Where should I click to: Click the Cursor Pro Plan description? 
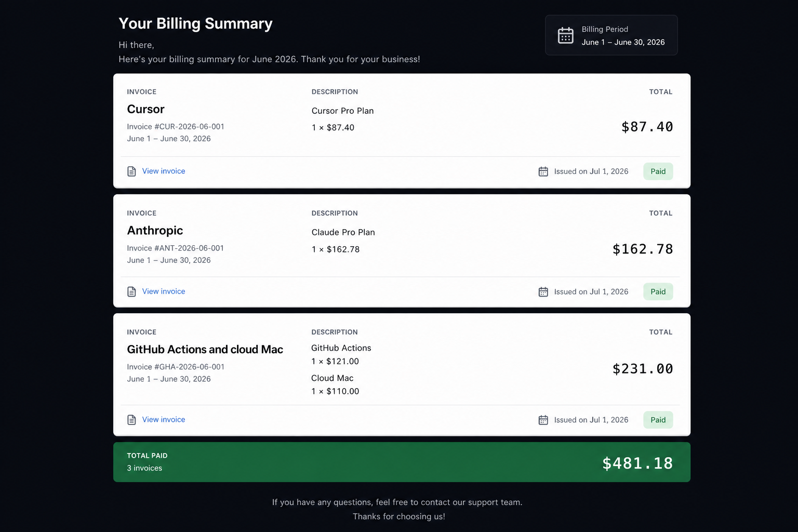343,111
